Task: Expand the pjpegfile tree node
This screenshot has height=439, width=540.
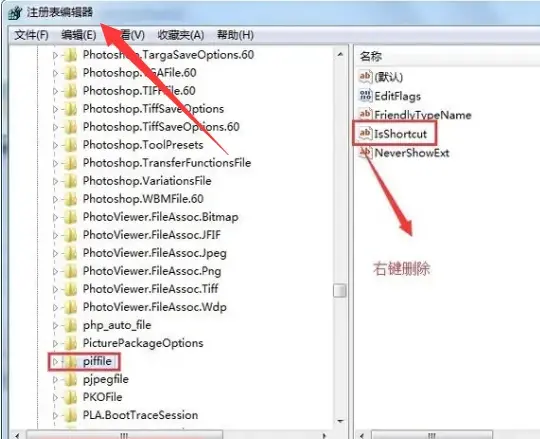Action: tap(55, 379)
